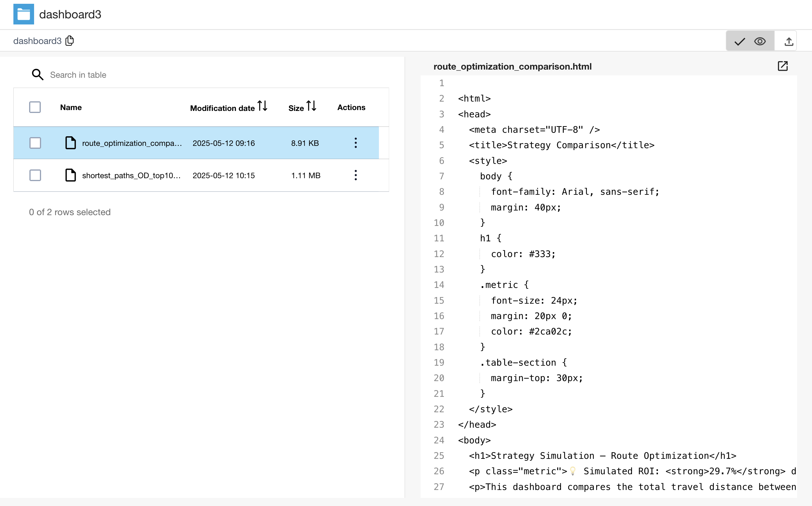Click the search magnifier icon
This screenshot has width=812, height=506.
point(38,75)
